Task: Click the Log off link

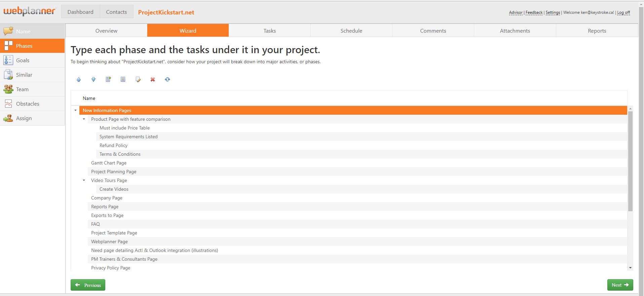Action: tap(623, 12)
